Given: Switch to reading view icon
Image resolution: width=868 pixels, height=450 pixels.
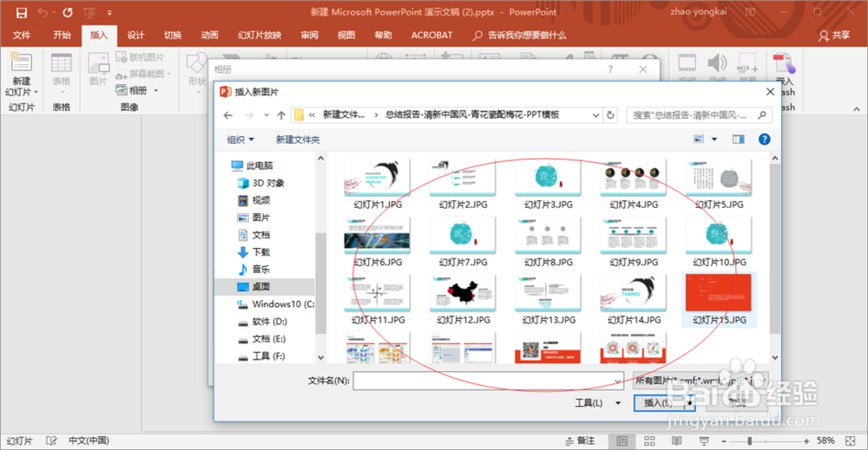Looking at the screenshot, I should (x=676, y=440).
